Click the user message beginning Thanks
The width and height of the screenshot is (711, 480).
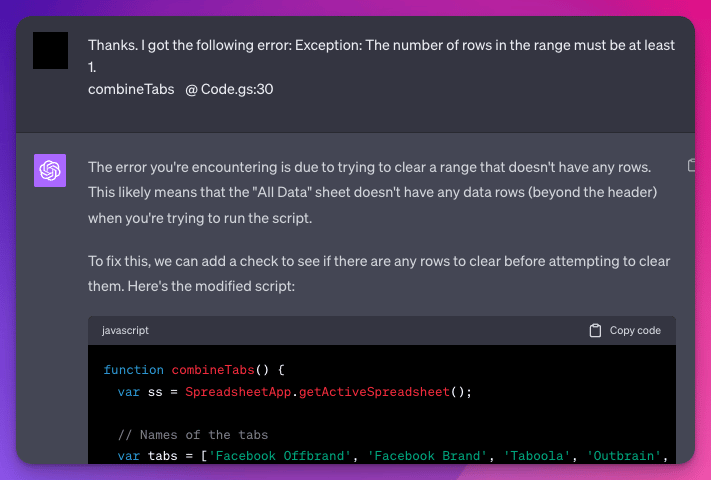click(381, 56)
